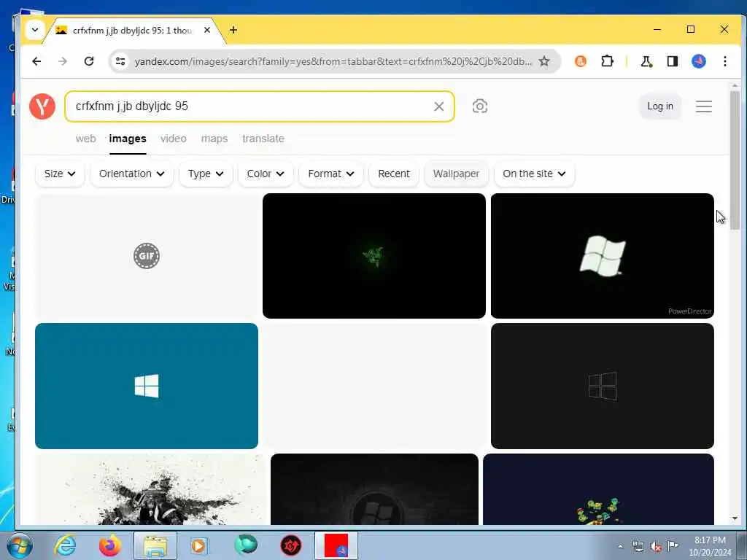Click the page vertical scrollbar thumb
Viewport: 747px width, 560px height.
click(x=734, y=160)
